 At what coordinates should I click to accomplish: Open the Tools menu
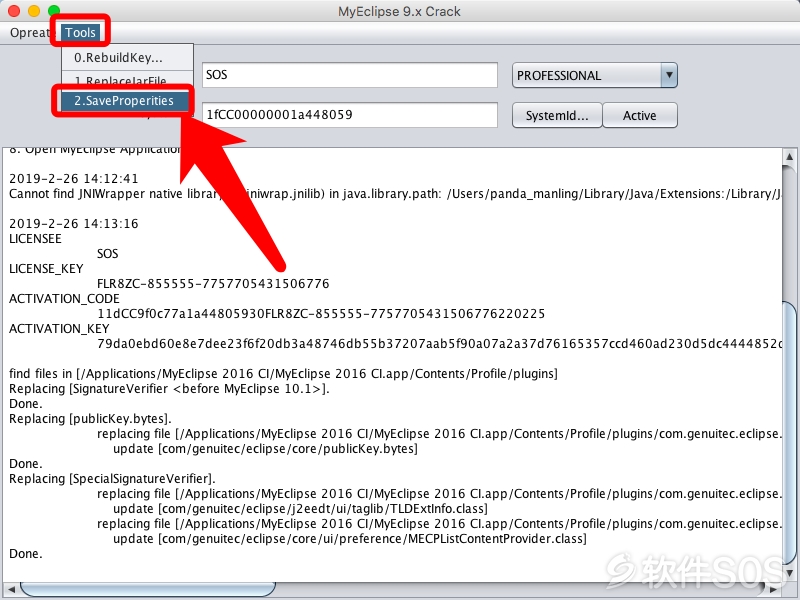(80, 33)
